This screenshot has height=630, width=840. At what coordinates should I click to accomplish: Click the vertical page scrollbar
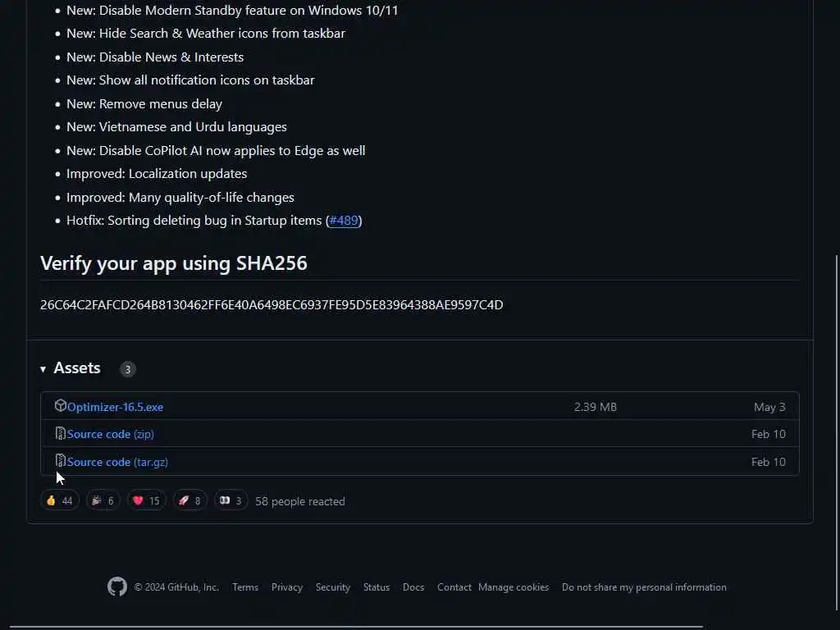(837, 431)
